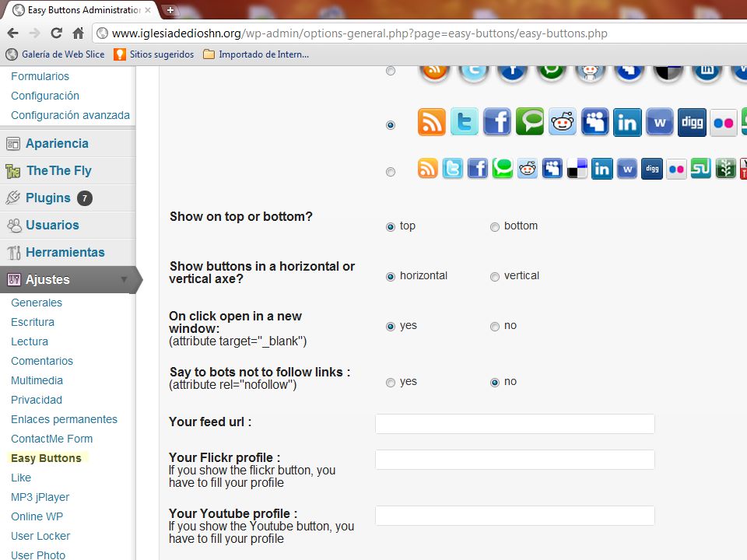Open the 'Sitios sugeridos' bookmark

click(154, 54)
